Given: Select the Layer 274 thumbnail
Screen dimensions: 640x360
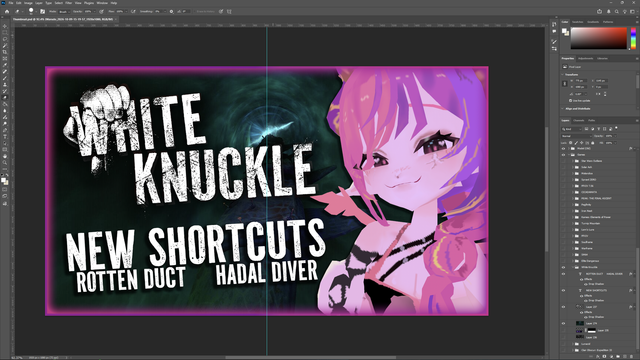Looking at the screenshot, I should [580, 323].
